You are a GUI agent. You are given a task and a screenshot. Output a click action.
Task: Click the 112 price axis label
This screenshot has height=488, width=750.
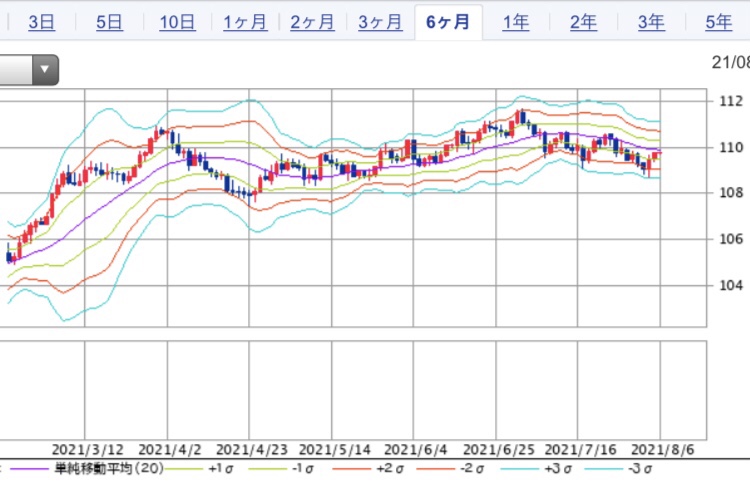click(731, 101)
